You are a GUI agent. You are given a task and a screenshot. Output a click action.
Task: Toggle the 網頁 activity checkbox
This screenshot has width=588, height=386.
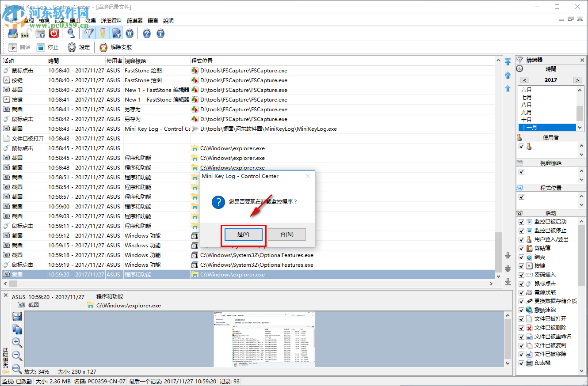(x=522, y=257)
